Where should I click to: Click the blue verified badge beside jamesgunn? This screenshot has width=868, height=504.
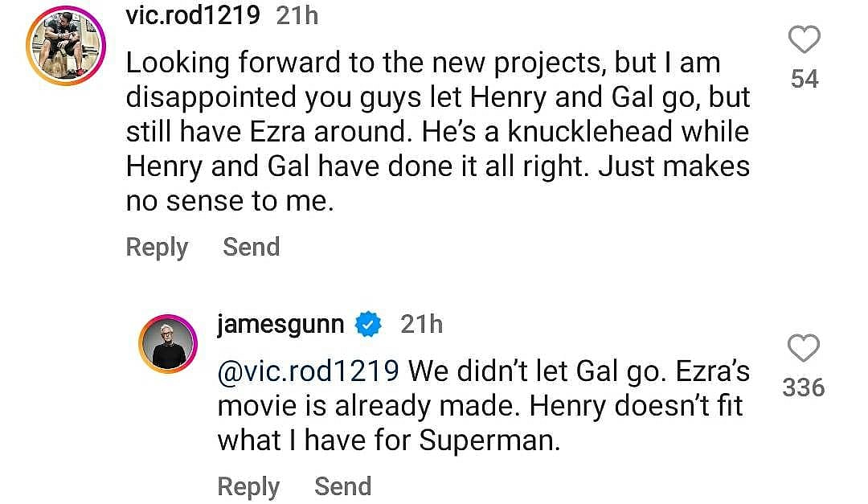tap(369, 324)
